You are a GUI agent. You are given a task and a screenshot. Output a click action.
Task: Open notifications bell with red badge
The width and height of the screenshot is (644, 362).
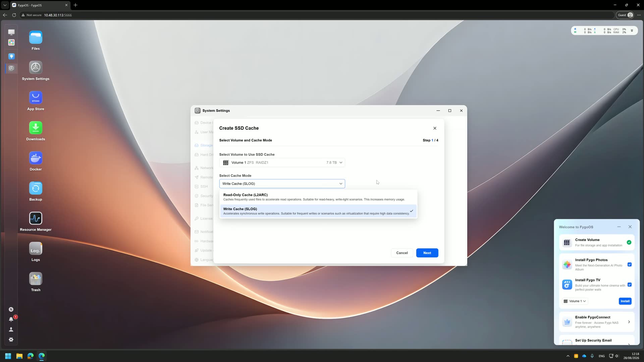click(x=11, y=319)
